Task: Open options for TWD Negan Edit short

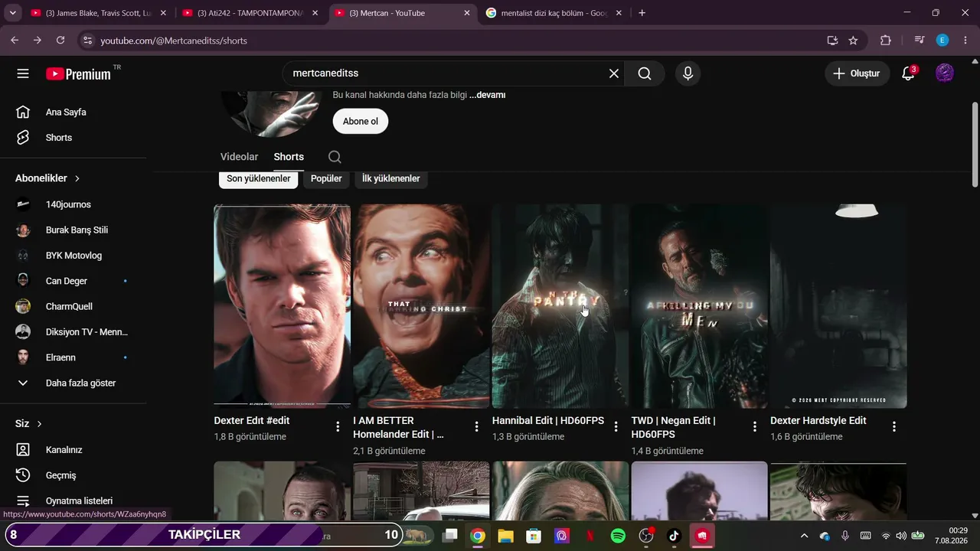Action: [x=754, y=427]
